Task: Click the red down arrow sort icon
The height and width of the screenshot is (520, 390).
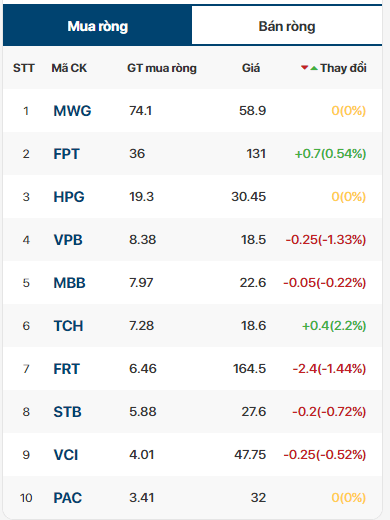Action: 304,68
